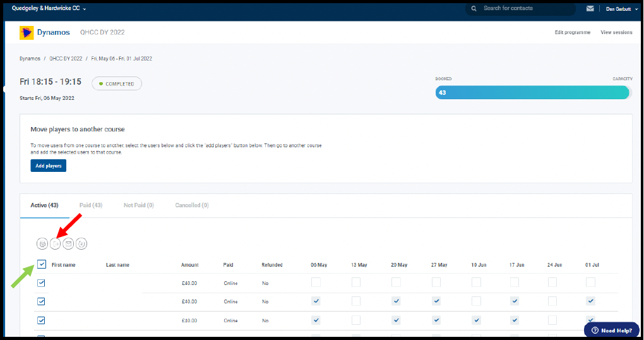Click the print icon above the player list
Image resolution: width=644 pixels, height=340 pixels.
42,243
